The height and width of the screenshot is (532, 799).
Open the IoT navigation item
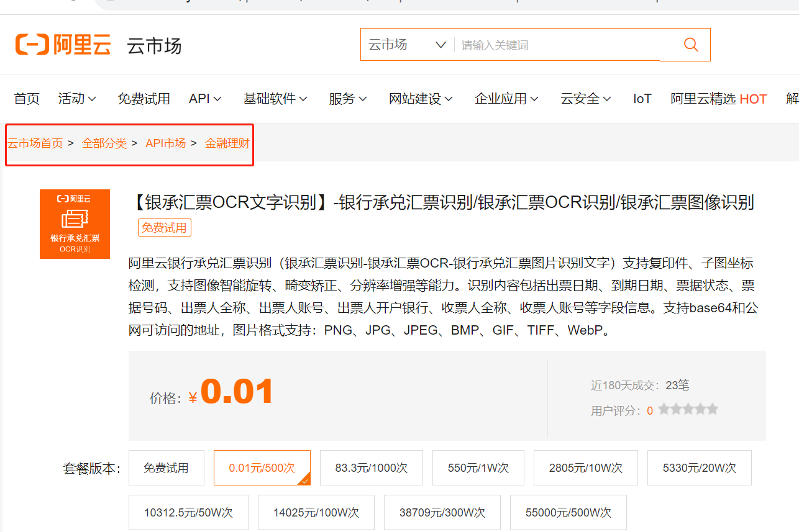(642, 99)
